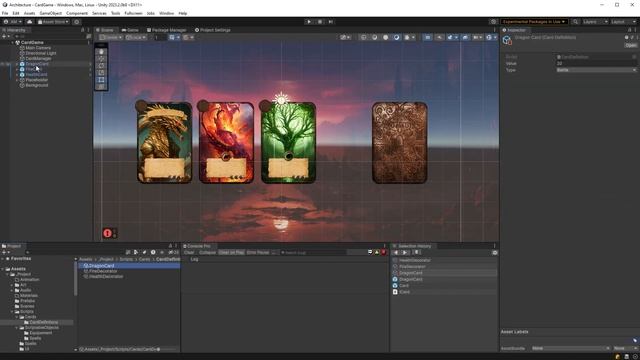Screen dimensions: 640x360
Task: Click the gear icon beside Asset Store
Action: pyautogui.click(x=77, y=22)
